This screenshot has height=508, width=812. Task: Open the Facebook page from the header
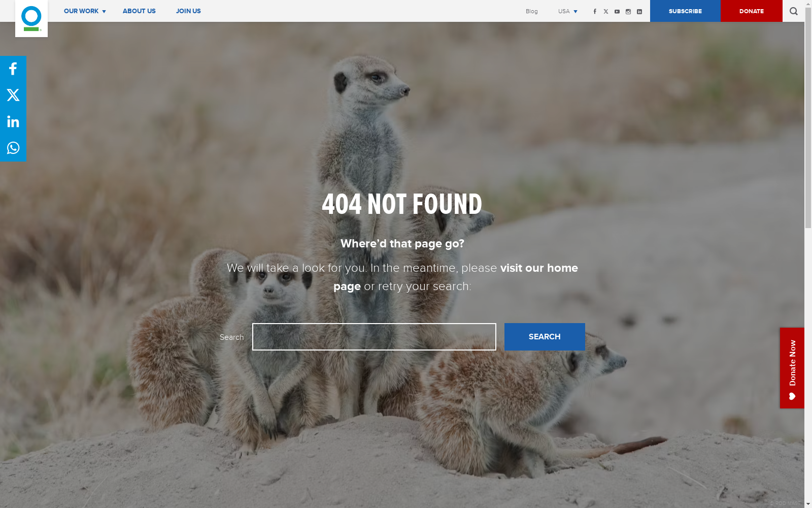click(x=595, y=11)
